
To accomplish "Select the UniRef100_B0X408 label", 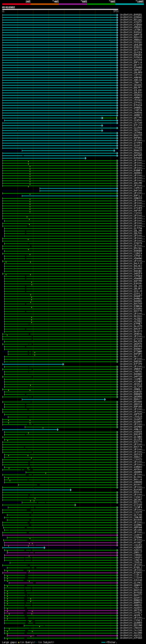I will pyautogui.click(x=131, y=268).
